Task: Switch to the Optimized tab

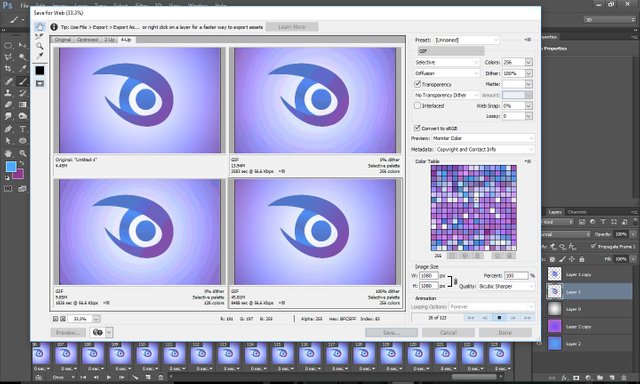Action: pyautogui.click(x=87, y=40)
